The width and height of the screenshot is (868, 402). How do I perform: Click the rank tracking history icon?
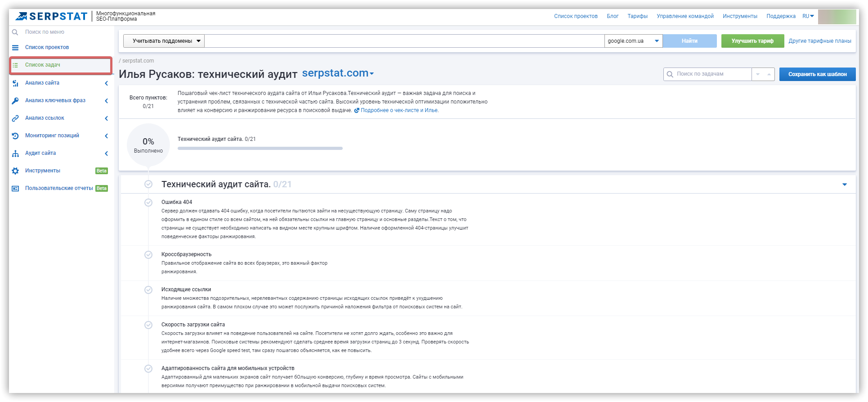(15, 136)
